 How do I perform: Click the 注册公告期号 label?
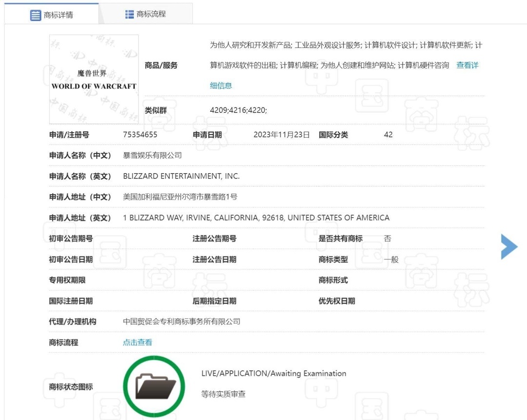coord(214,239)
